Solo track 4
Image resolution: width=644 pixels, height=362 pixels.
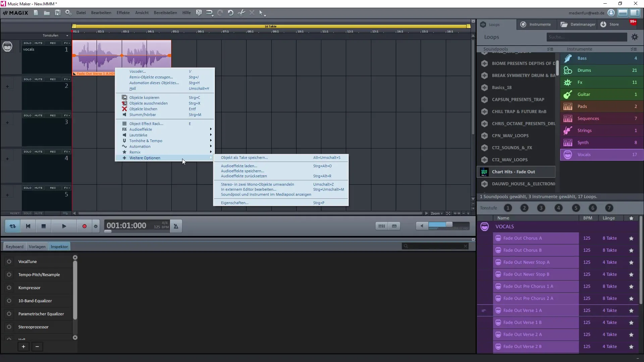tap(28, 152)
